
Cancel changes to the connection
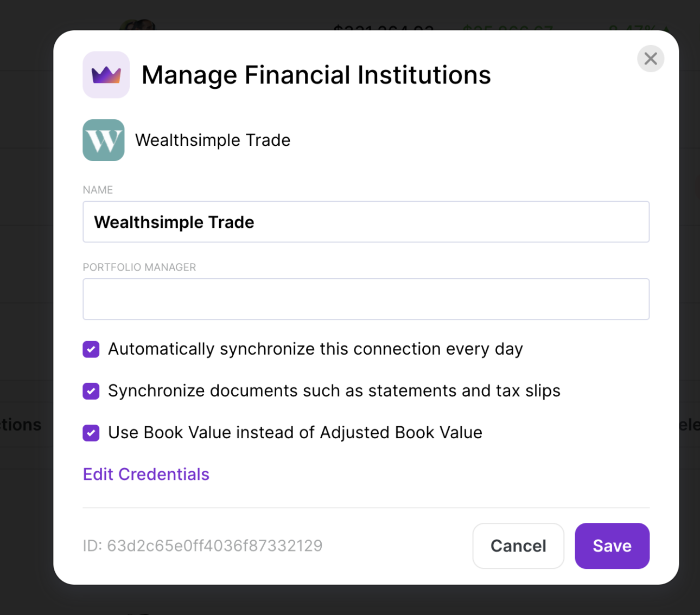(x=518, y=546)
